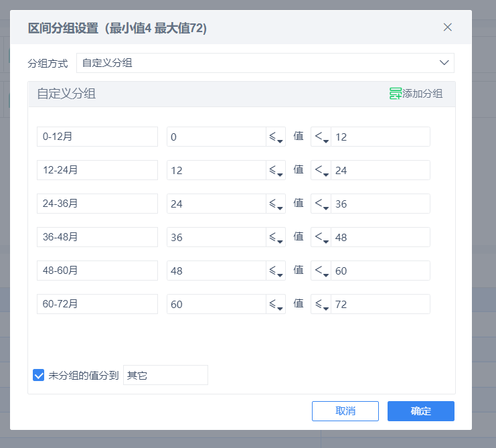Screen dimensions: 496x448
Task: Uncheck the ungrouped values checkbox
Action: point(39,375)
